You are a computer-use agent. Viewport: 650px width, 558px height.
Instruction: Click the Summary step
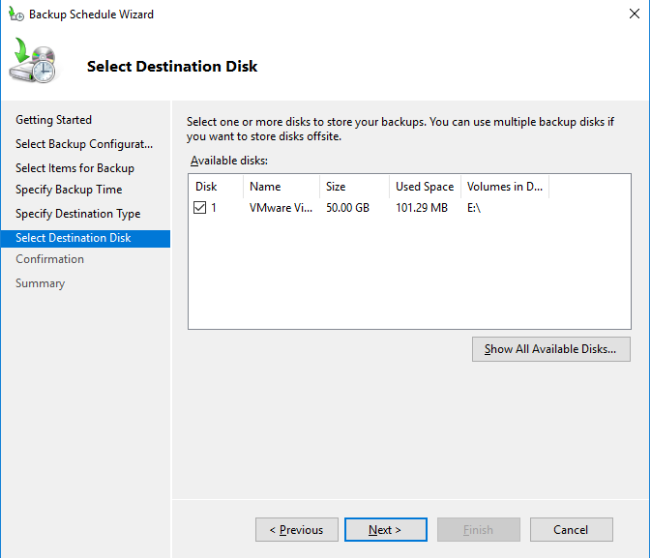point(40,283)
